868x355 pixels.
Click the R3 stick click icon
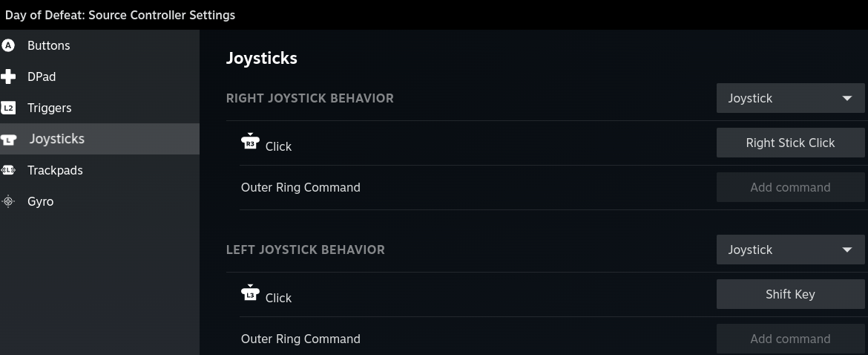point(250,143)
